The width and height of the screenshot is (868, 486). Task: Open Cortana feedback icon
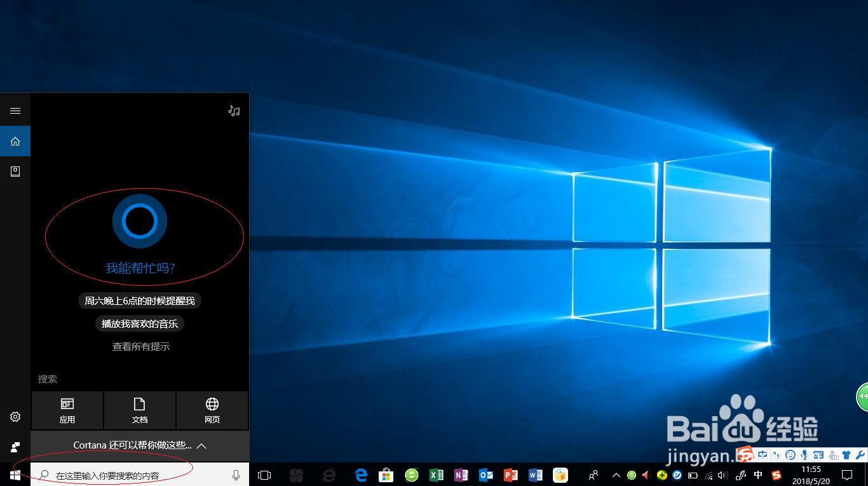(15, 447)
